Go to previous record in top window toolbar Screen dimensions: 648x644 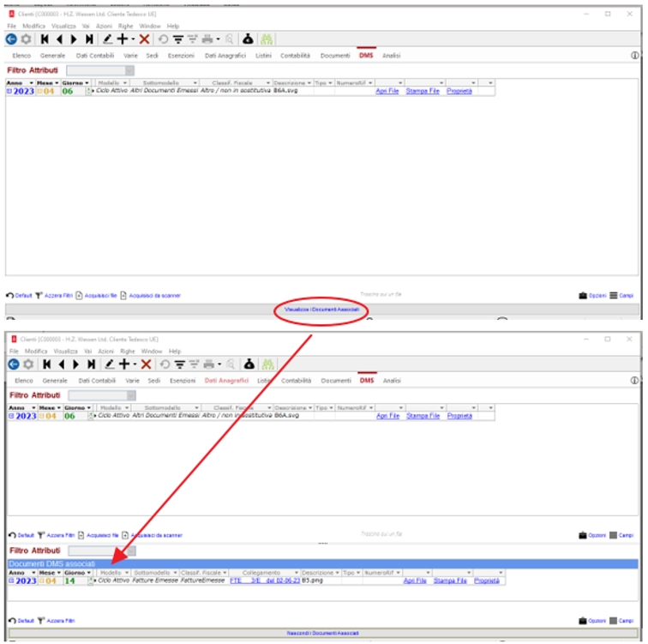(59, 39)
